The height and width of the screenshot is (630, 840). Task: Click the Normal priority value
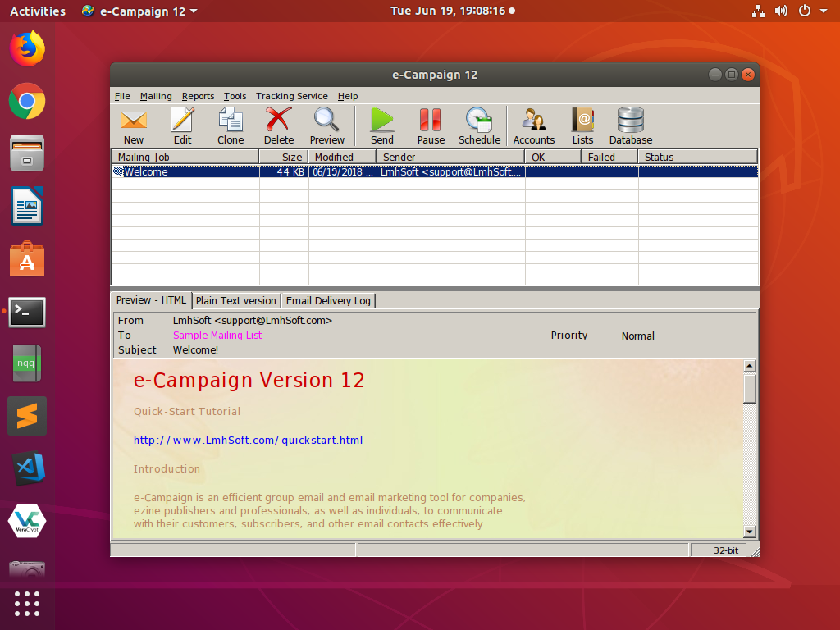click(638, 336)
